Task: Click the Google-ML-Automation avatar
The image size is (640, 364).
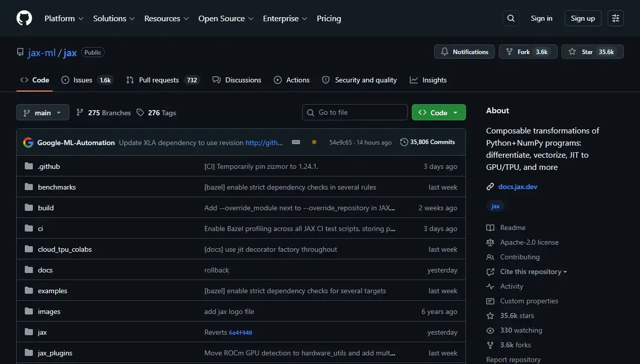Action: pos(28,143)
